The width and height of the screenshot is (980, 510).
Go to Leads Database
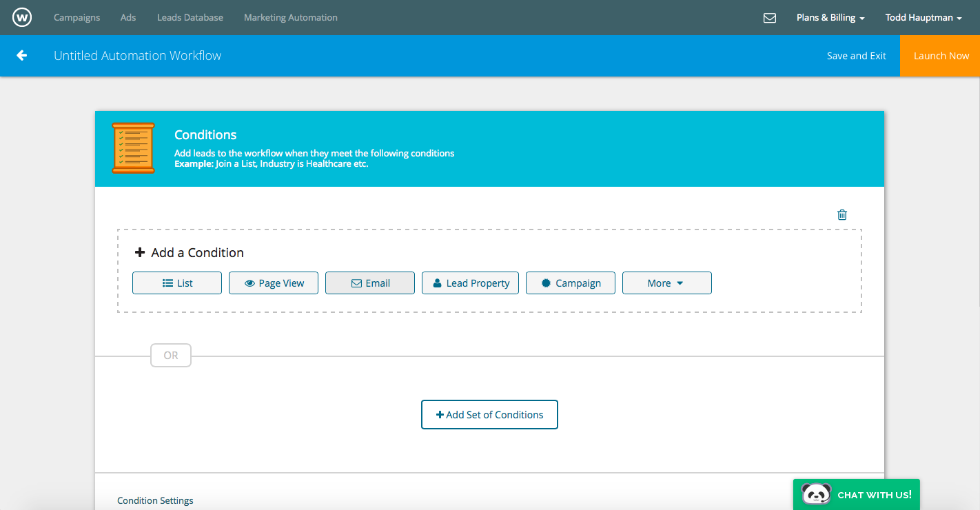pyautogui.click(x=190, y=17)
